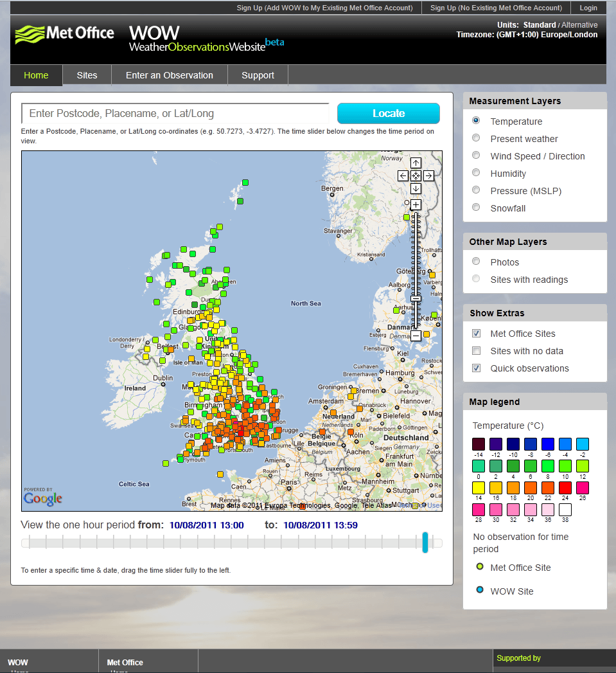Click the Supported by footer text
This screenshot has height=673, width=616.
tap(518, 658)
